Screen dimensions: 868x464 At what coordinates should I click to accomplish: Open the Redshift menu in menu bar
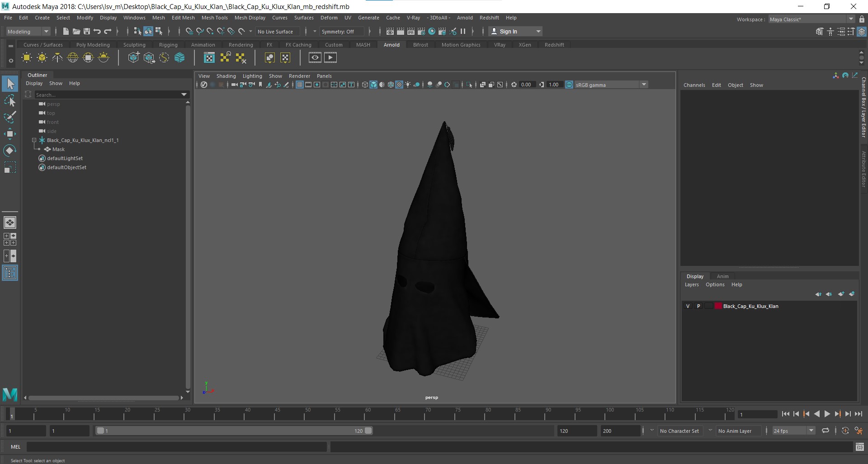coord(489,18)
